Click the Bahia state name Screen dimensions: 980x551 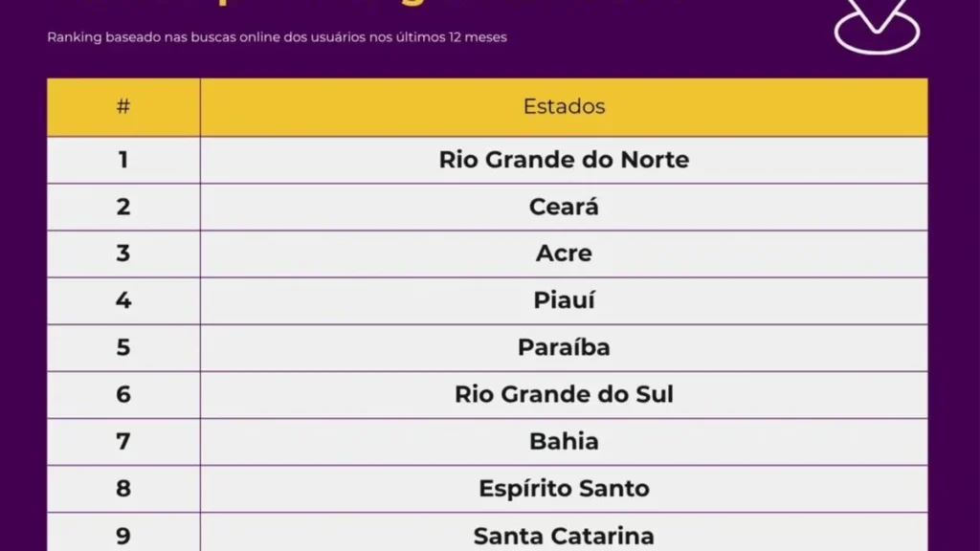coord(564,442)
